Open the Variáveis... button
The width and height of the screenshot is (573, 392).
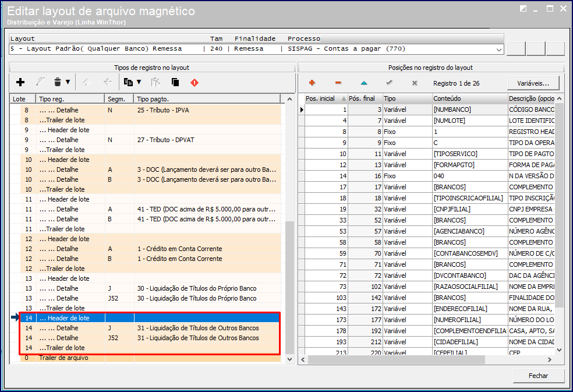pos(533,83)
